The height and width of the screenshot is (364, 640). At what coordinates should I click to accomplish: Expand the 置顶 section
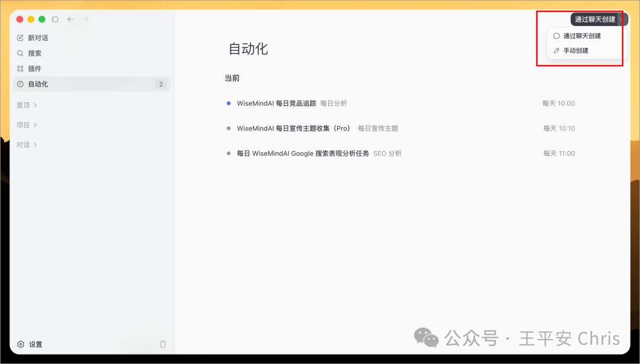tap(27, 105)
